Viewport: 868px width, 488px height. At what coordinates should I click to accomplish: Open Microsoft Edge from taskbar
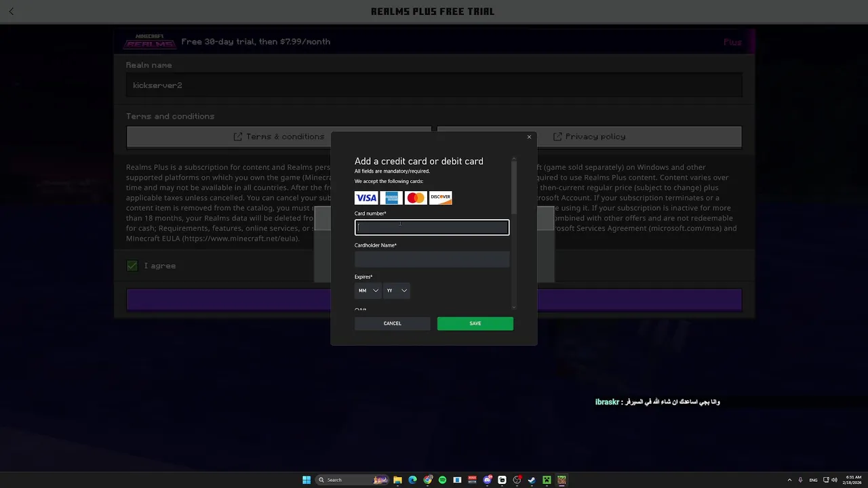click(412, 480)
